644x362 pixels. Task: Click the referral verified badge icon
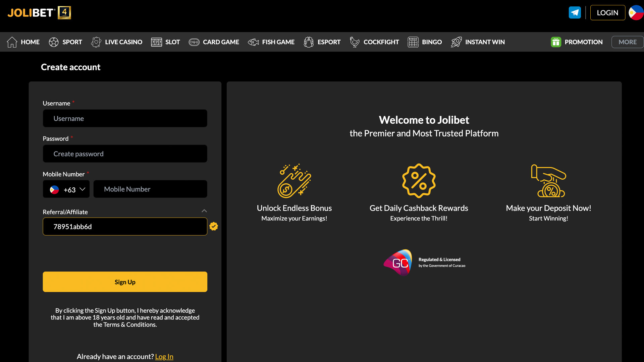coord(214,226)
